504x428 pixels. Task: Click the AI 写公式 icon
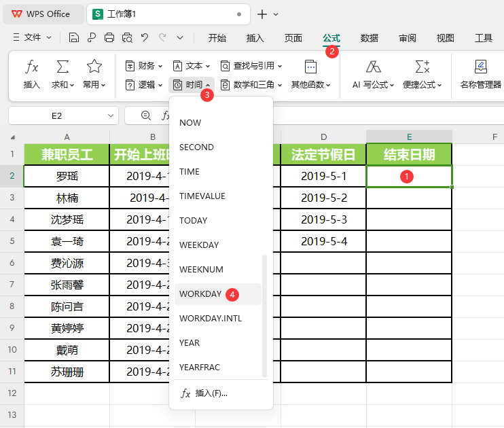point(373,67)
